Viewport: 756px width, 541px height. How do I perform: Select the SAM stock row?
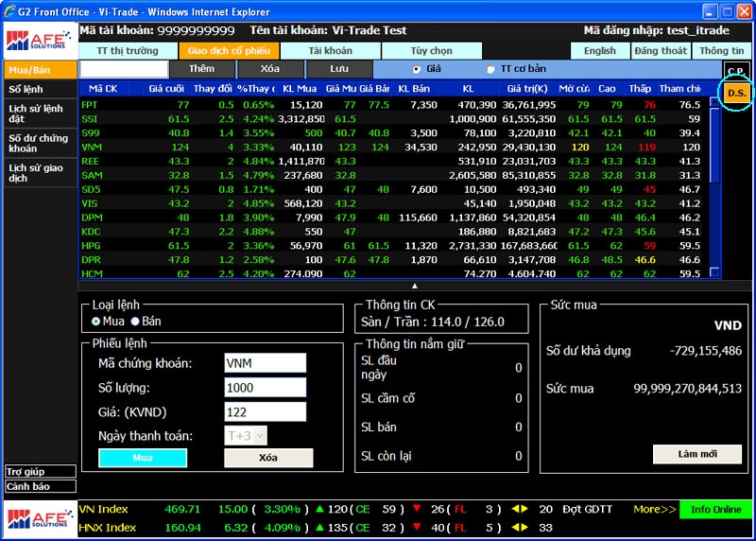pos(393,175)
